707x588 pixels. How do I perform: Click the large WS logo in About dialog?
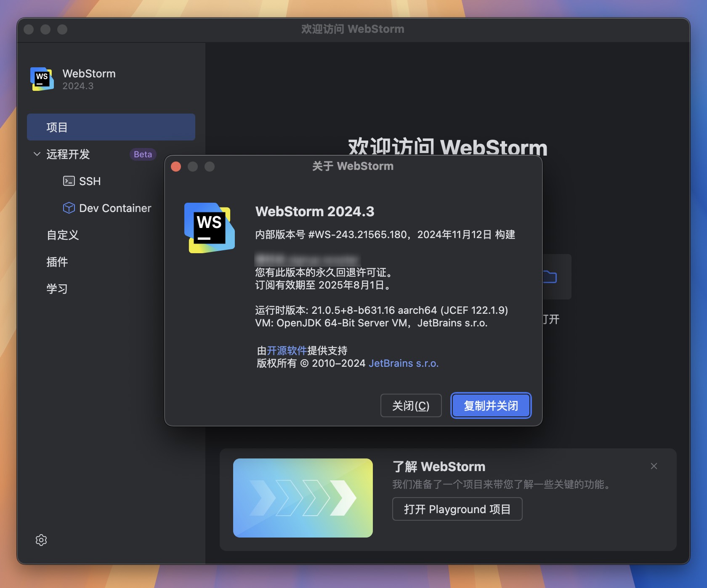[210, 228]
